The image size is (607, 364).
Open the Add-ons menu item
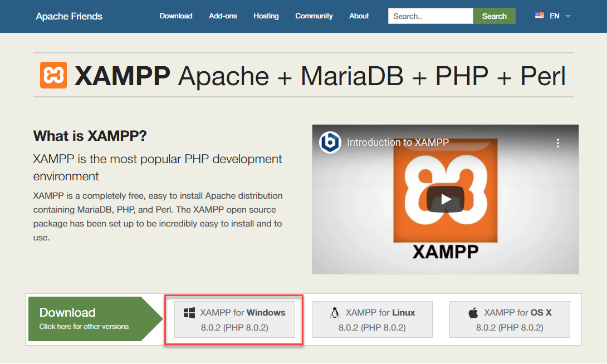point(223,16)
